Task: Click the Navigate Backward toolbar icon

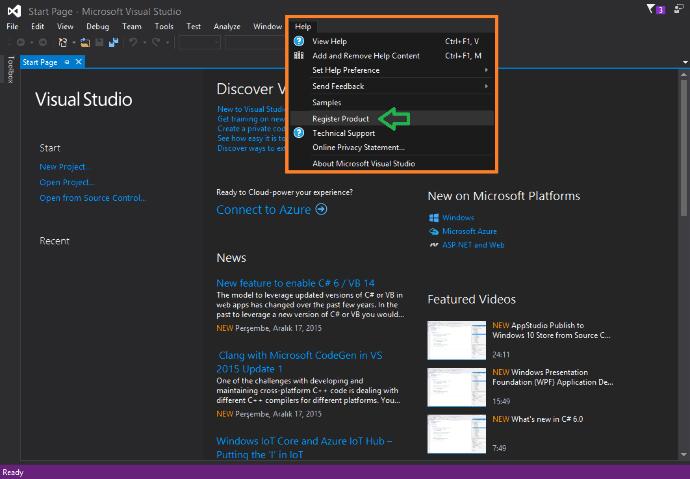Action: tap(21, 42)
